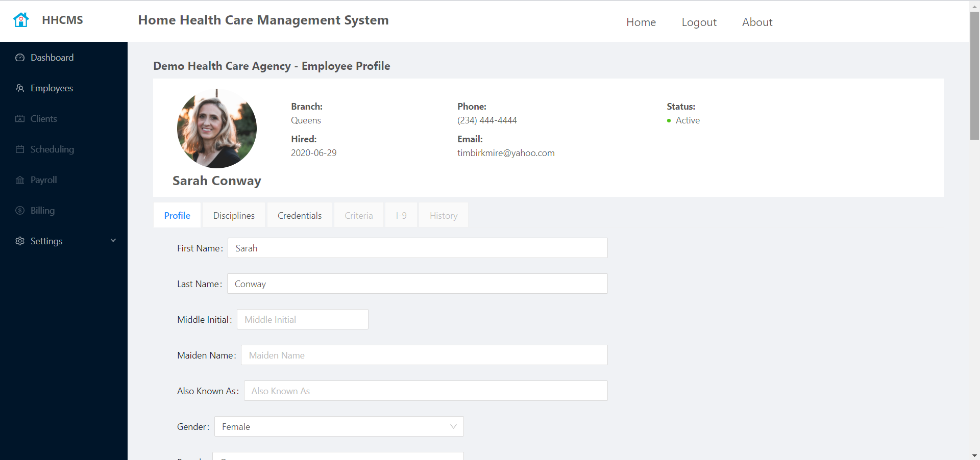Select the Employees people icon in sidebar
The height and width of the screenshot is (460, 980).
(x=20, y=88)
